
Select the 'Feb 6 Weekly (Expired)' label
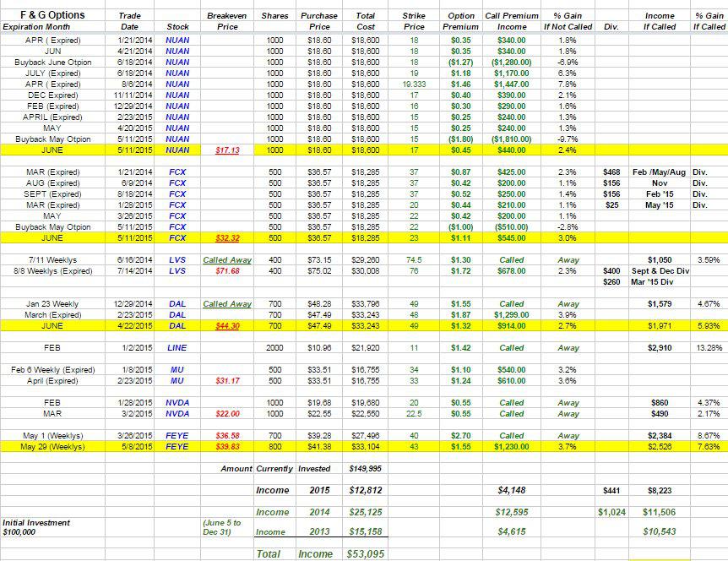(x=53, y=370)
